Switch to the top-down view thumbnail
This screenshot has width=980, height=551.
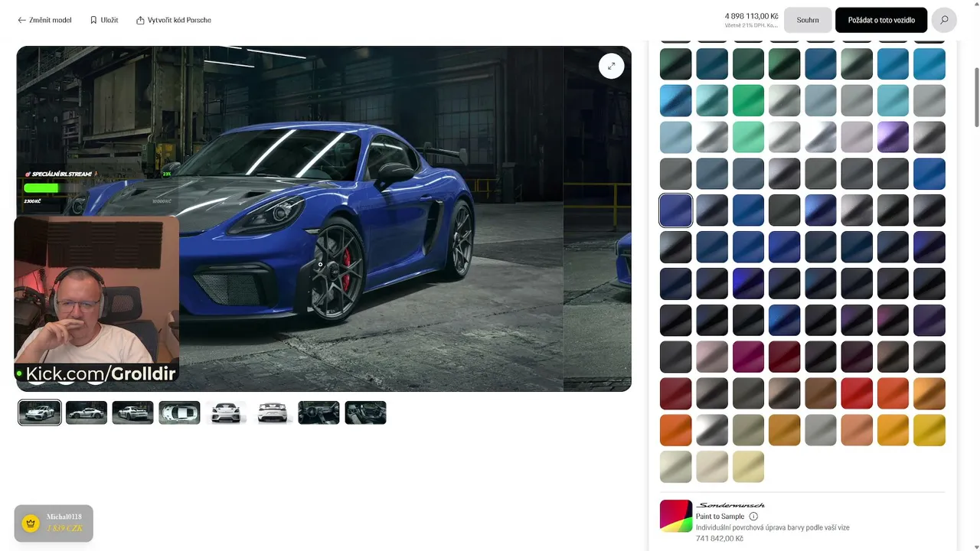180,413
